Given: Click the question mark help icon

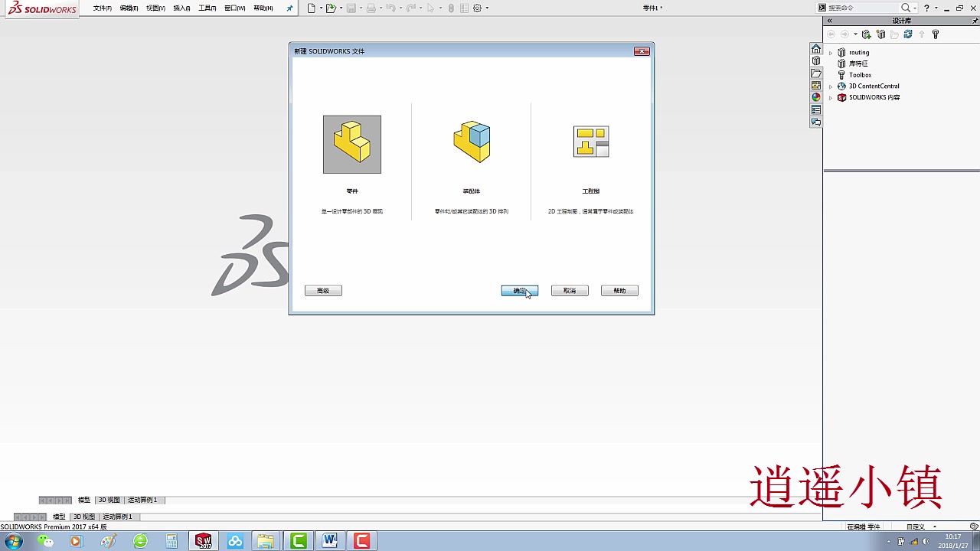Looking at the screenshot, I should pos(926,8).
